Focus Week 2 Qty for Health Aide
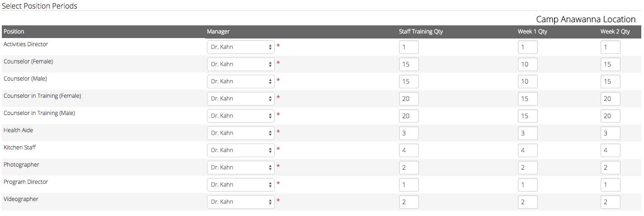Image resolution: width=644 pixels, height=216 pixels. pyautogui.click(x=610, y=133)
